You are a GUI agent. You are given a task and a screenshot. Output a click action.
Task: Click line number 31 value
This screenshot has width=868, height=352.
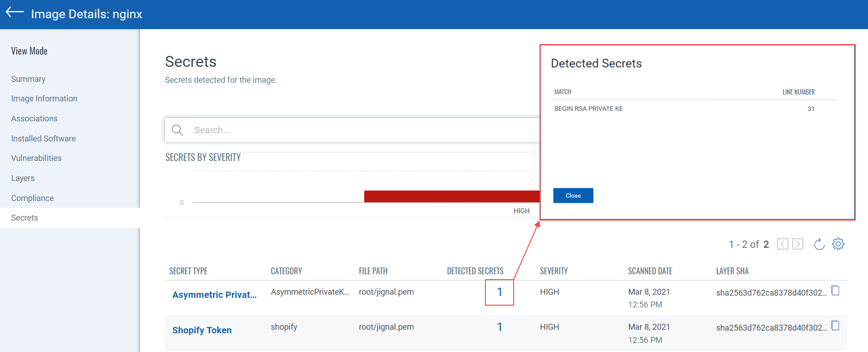(x=811, y=109)
